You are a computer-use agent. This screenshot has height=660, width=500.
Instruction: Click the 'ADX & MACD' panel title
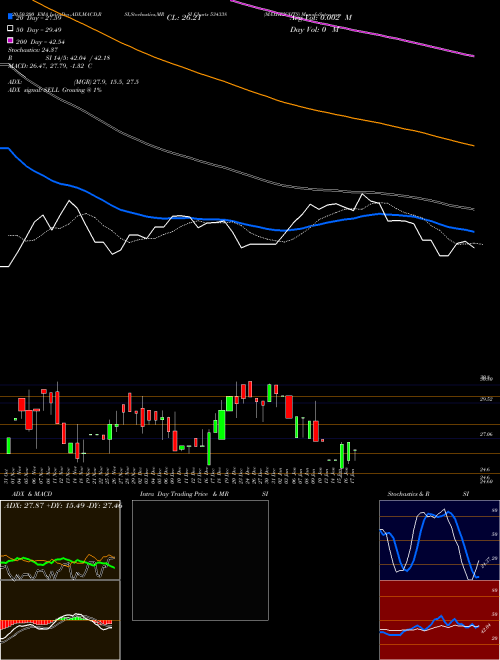(32, 494)
